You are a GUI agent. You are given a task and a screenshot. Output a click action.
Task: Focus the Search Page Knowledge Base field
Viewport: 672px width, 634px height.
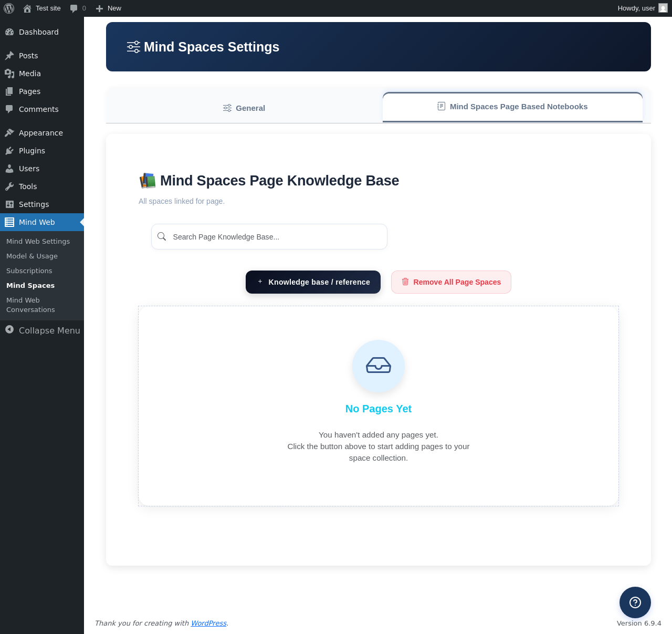tap(269, 237)
